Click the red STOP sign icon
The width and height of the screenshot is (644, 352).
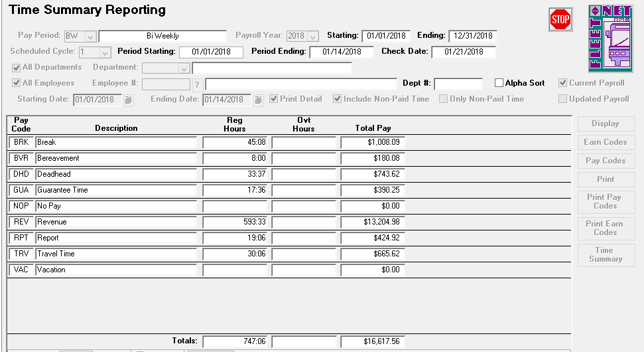(x=560, y=20)
